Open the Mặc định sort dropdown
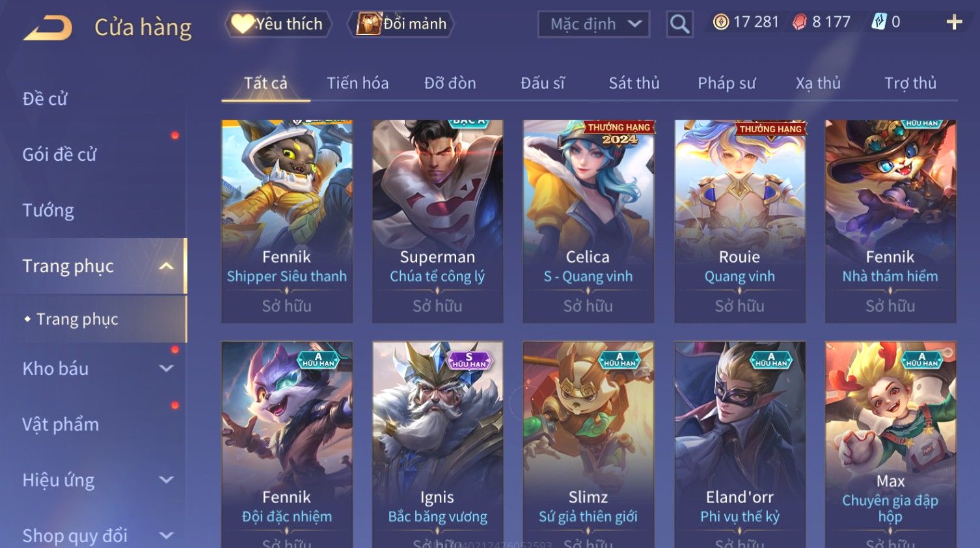Viewport: 980px width, 548px height. [593, 24]
